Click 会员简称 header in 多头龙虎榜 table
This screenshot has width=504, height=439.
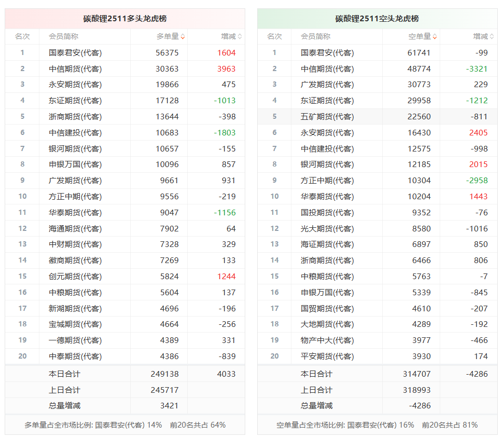pos(63,37)
